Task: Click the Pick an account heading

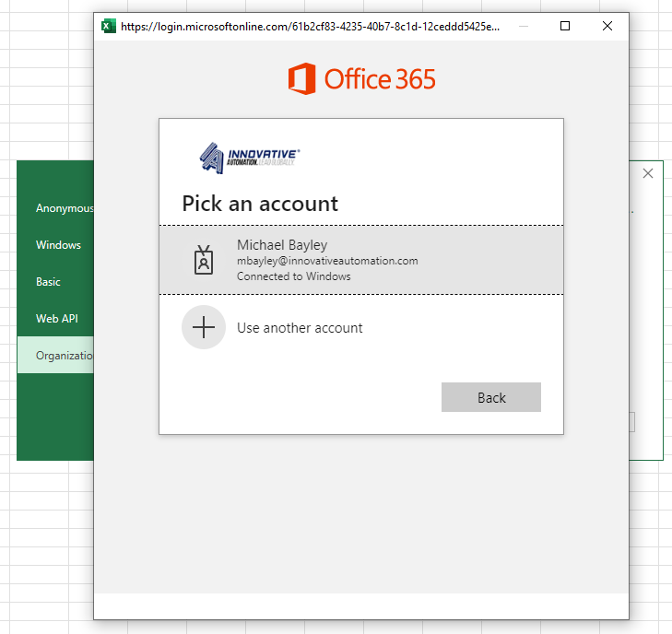Action: [x=260, y=204]
